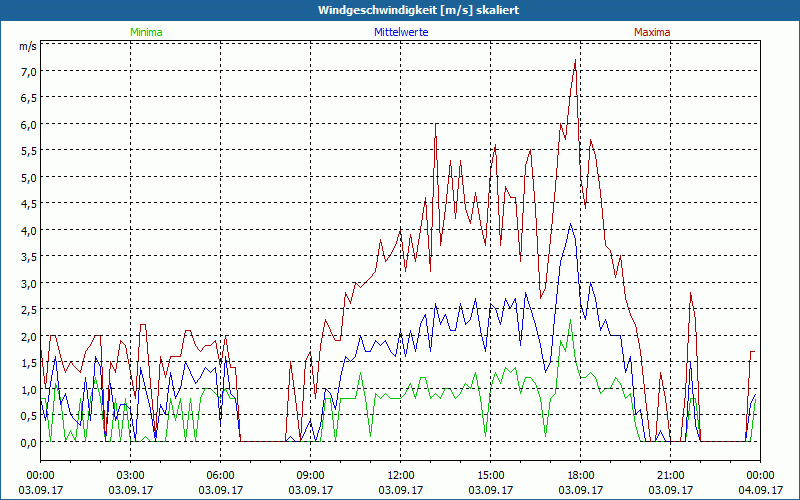Viewport: 800px width, 500px height.
Task: Click the "18:00" time axis label
Action: coord(581,476)
